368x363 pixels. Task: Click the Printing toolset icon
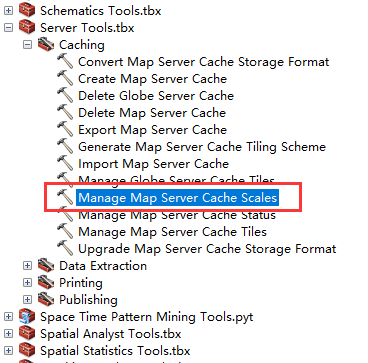tap(46, 283)
